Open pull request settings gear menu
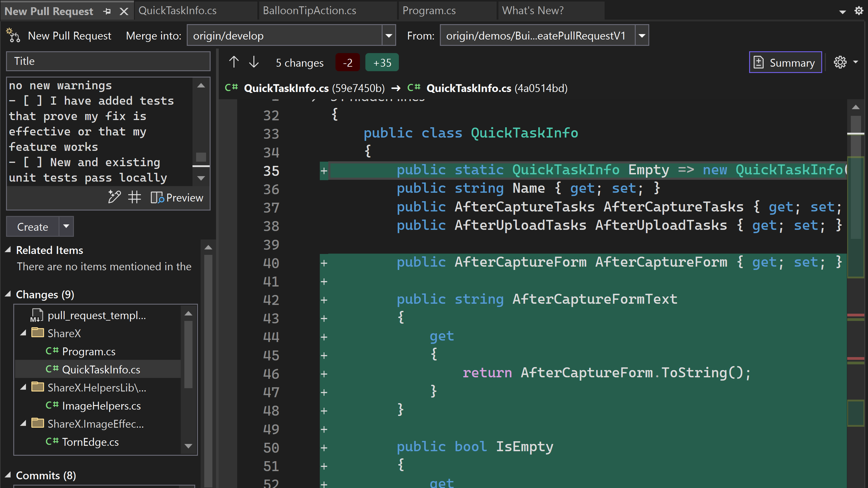Screen dimensions: 868x488 (840, 62)
